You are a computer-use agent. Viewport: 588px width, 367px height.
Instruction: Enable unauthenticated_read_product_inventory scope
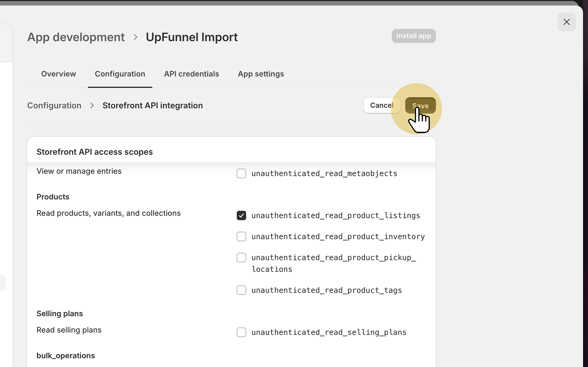[x=241, y=236]
